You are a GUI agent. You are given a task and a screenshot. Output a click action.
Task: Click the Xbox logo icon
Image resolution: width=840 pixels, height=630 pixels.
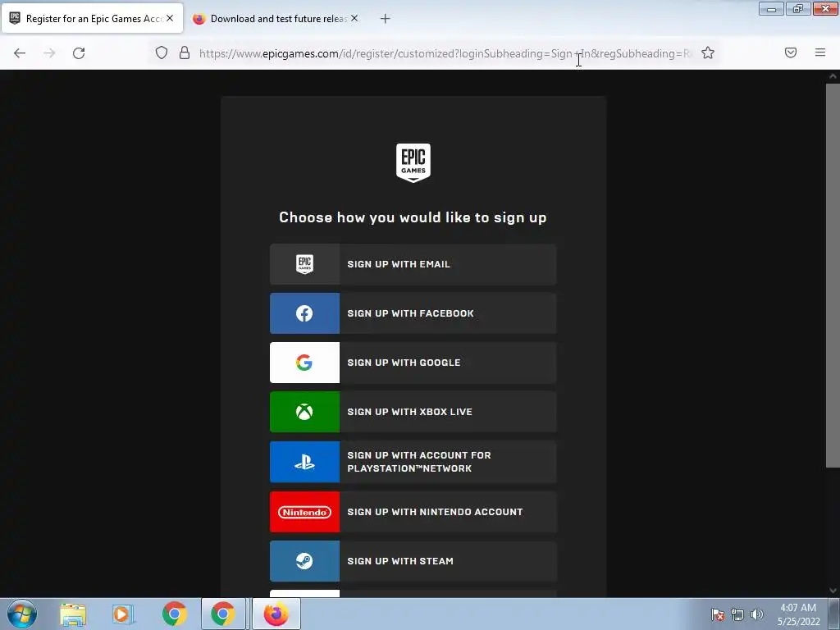pyautogui.click(x=304, y=412)
